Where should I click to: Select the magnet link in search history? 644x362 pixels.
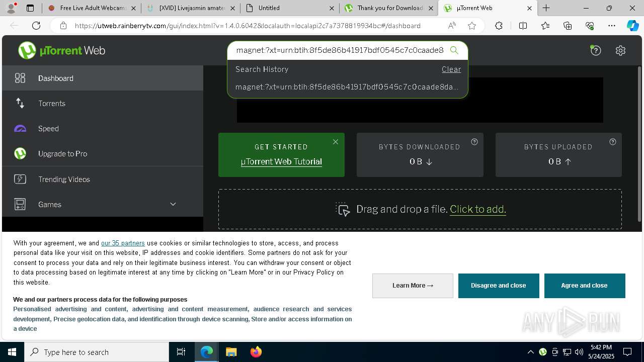pyautogui.click(x=347, y=87)
